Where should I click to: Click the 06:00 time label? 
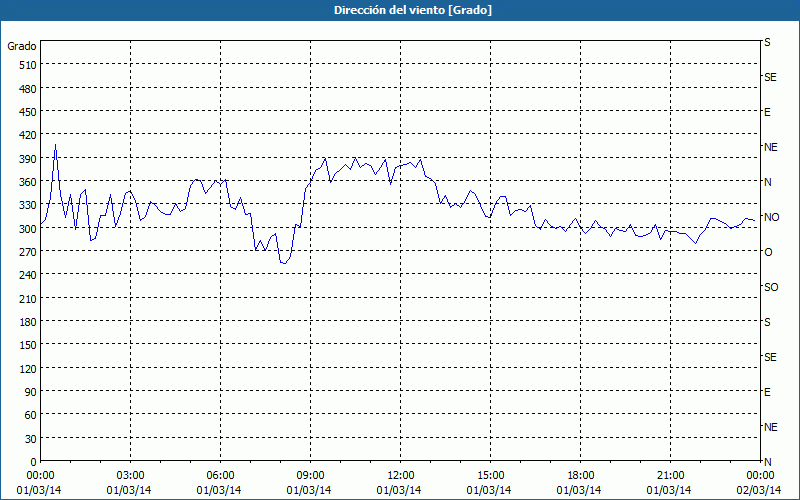[220, 476]
